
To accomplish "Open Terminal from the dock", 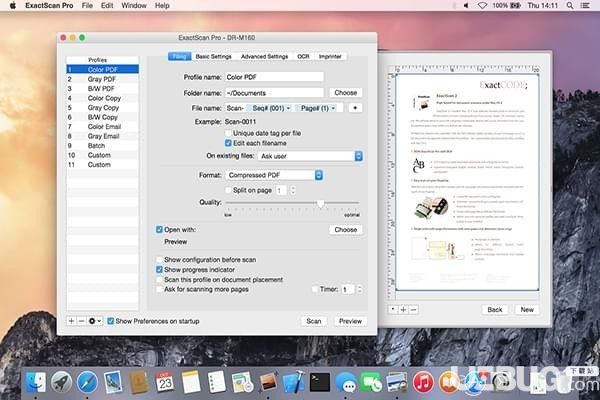I will pos(320,382).
